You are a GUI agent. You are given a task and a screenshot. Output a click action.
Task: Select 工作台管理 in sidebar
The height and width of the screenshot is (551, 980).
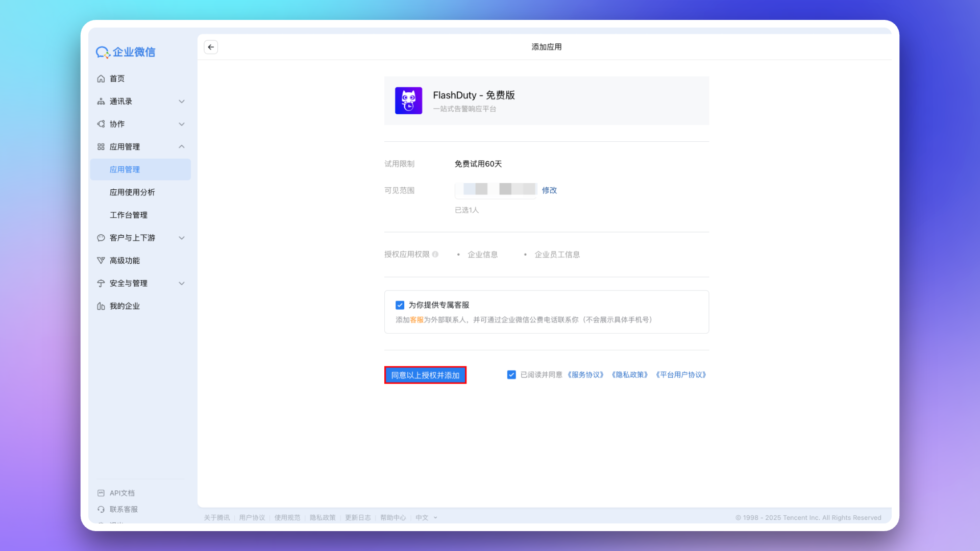click(129, 215)
